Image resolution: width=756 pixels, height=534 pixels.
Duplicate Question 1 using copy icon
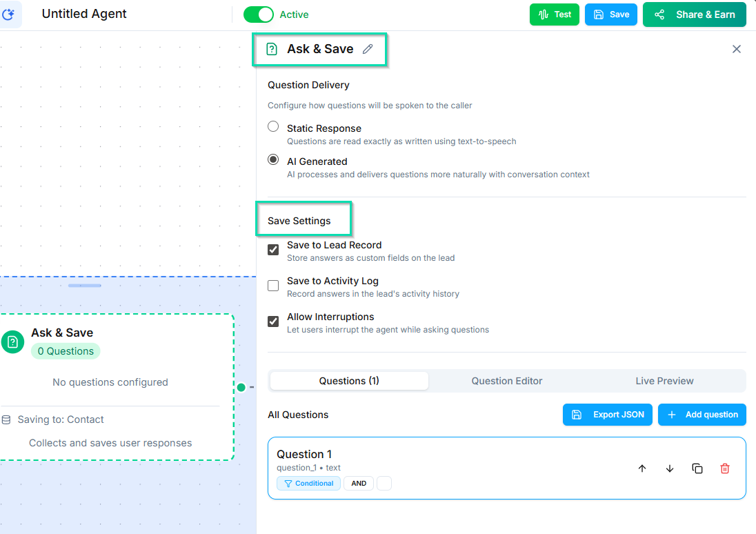[697, 468]
